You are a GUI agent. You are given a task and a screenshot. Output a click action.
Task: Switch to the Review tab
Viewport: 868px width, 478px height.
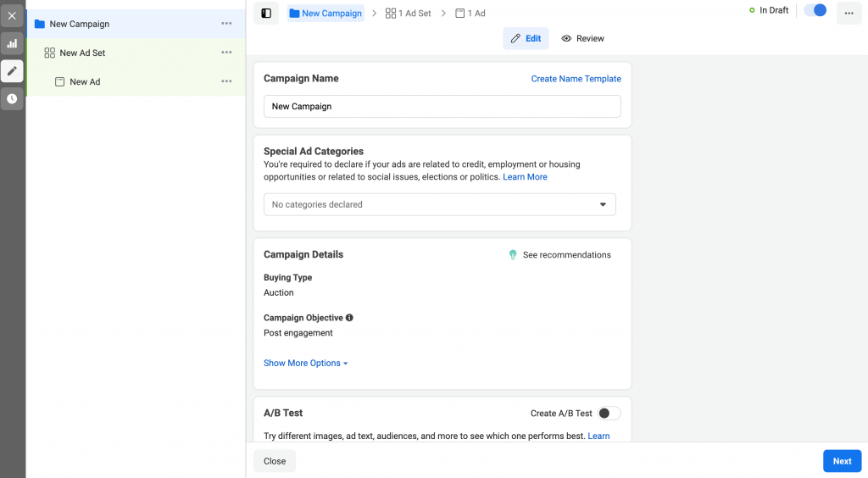582,38
